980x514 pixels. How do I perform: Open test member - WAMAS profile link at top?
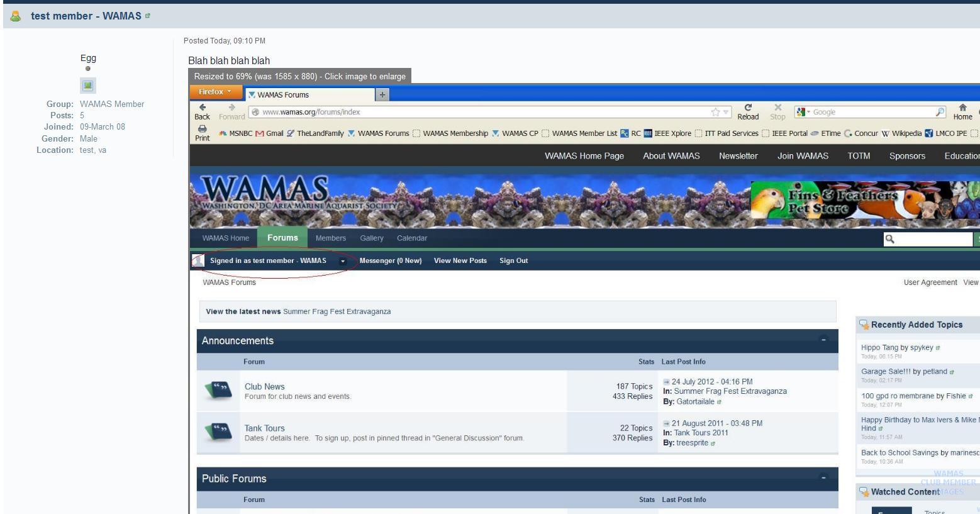pos(86,16)
